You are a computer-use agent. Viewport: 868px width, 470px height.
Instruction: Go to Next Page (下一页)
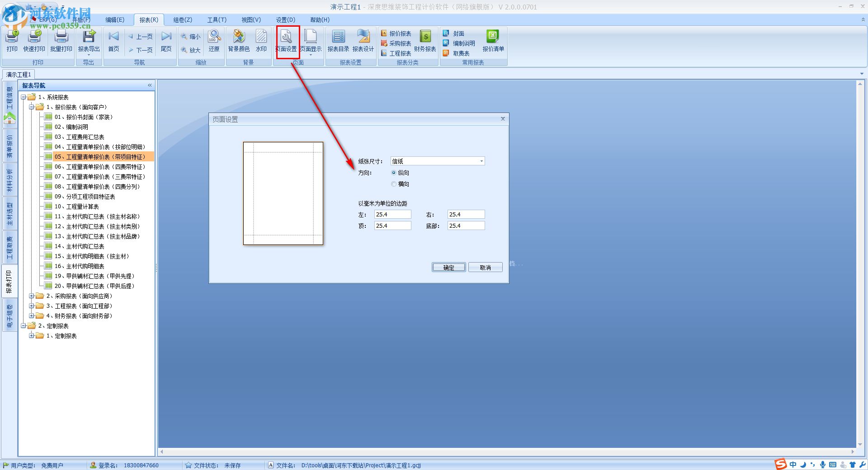point(141,50)
